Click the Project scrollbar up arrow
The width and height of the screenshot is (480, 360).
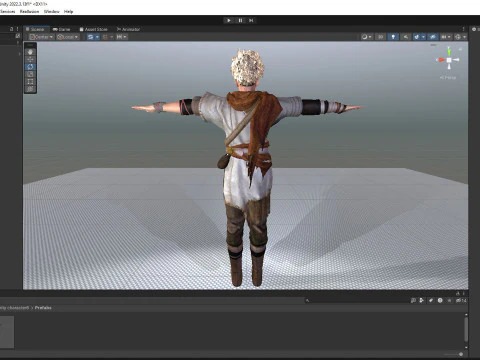pos(466,314)
